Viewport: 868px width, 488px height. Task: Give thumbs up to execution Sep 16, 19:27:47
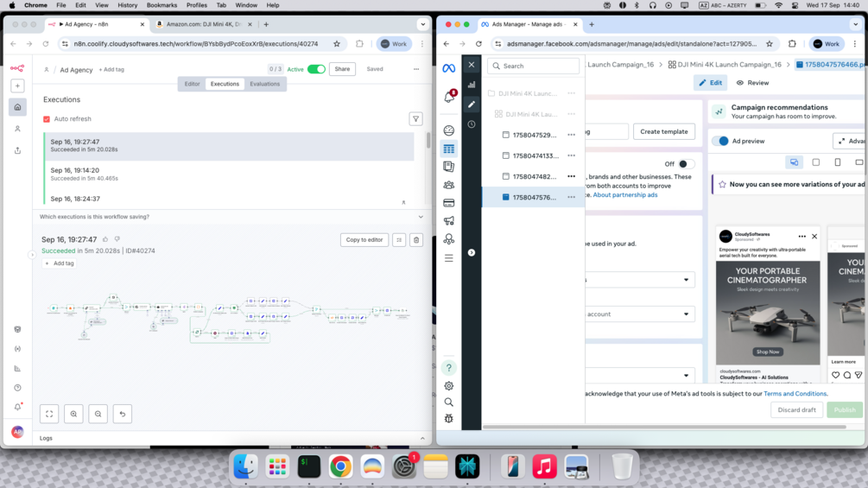pyautogui.click(x=105, y=239)
